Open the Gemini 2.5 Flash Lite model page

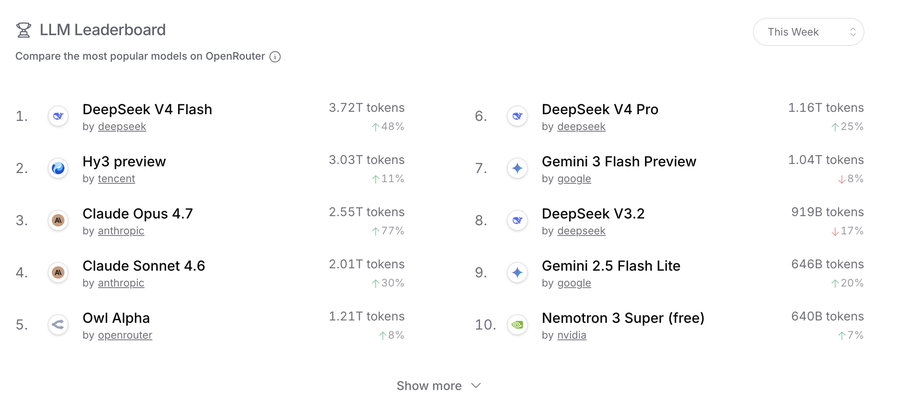point(611,266)
